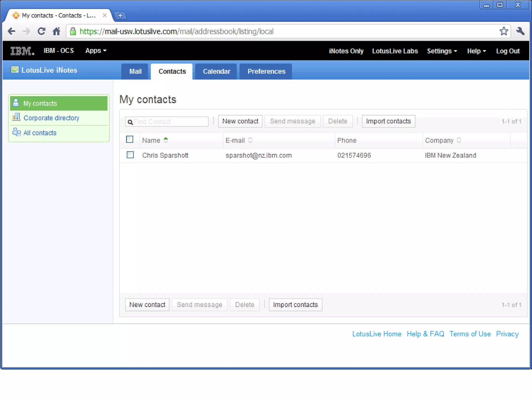The height and width of the screenshot is (399, 532).
Task: Select Corporate directory in sidebar
Action: pyautogui.click(x=51, y=118)
